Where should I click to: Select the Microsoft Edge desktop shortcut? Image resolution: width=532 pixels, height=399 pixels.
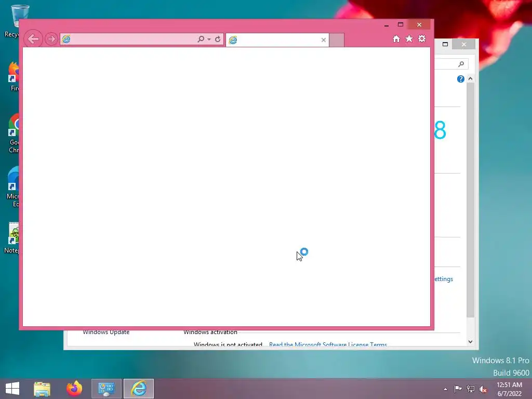[x=13, y=187]
